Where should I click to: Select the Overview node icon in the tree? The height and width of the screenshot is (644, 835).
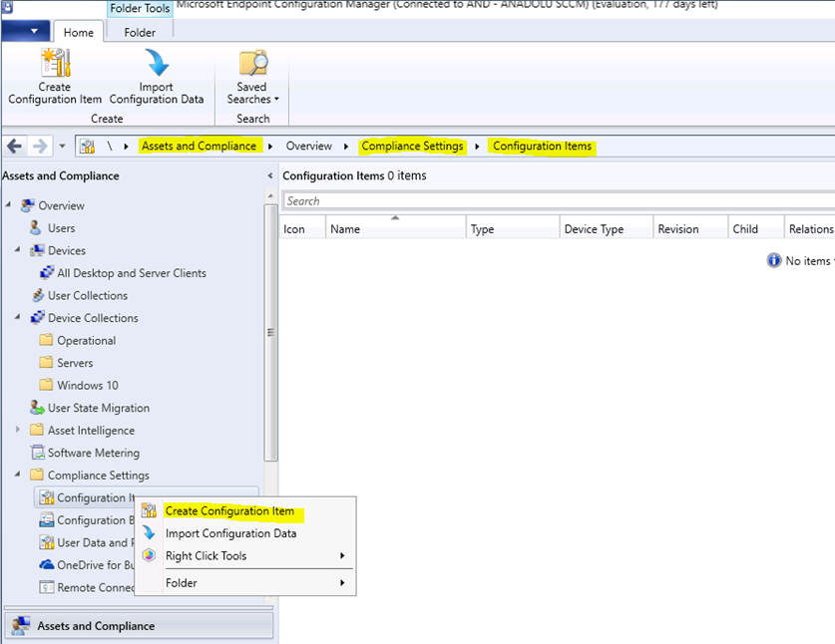[x=27, y=205]
